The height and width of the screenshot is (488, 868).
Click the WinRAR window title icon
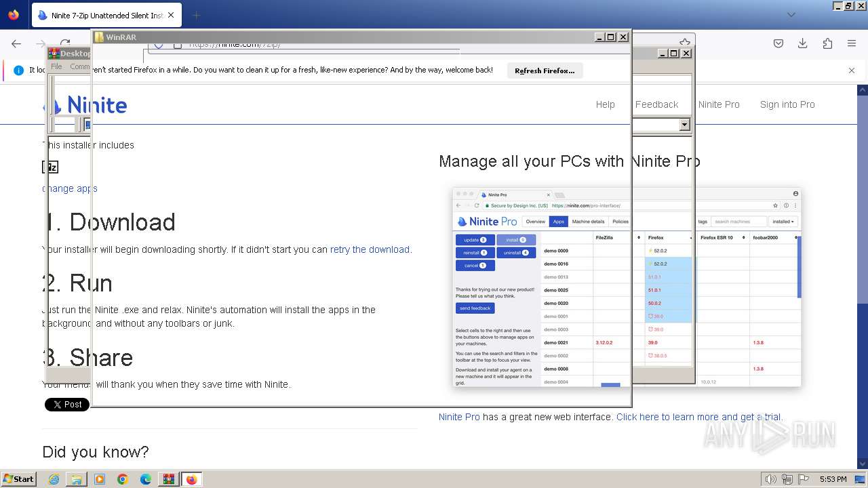pyautogui.click(x=99, y=37)
